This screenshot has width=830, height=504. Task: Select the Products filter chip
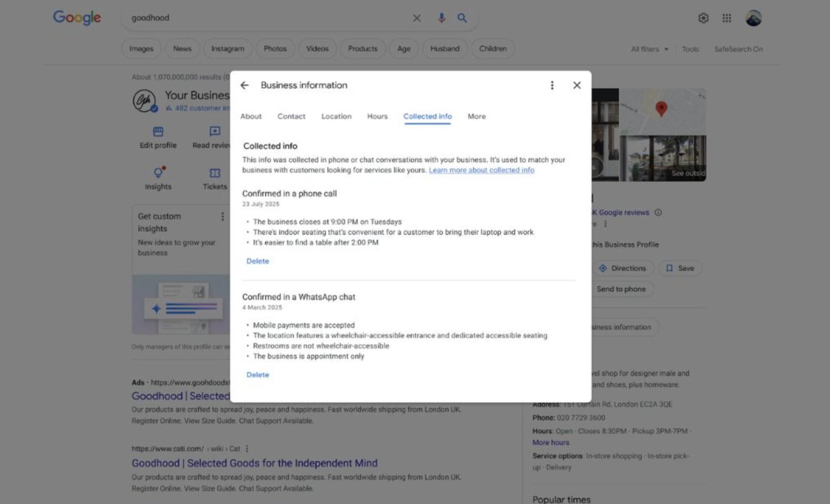[x=363, y=49]
